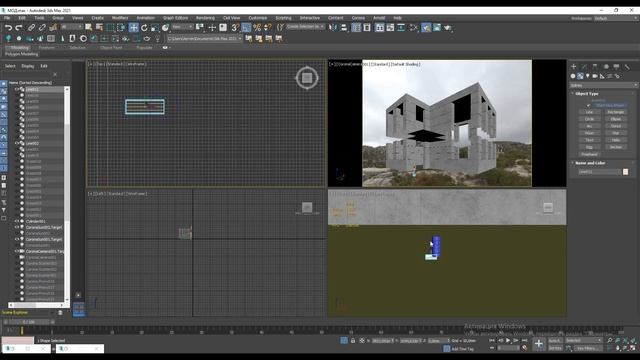Viewport: 640px width, 360px height.
Task: Toggle the 3D Snaps icon
Action: click(x=235, y=27)
